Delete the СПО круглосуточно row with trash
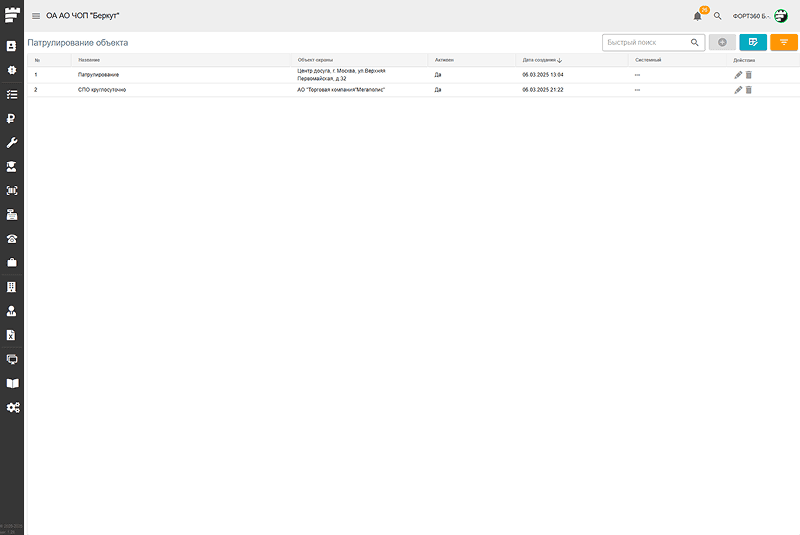The width and height of the screenshot is (800, 535). pyautogui.click(x=748, y=90)
